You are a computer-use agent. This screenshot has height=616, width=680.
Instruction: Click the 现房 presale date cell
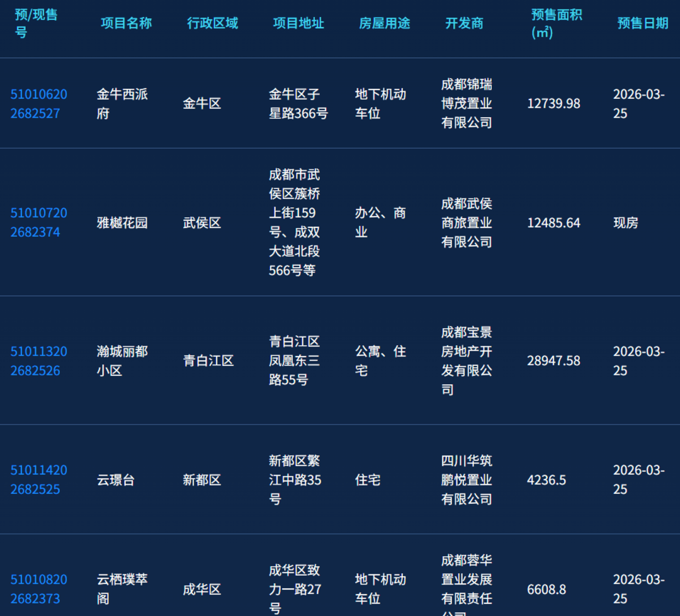[625, 223]
